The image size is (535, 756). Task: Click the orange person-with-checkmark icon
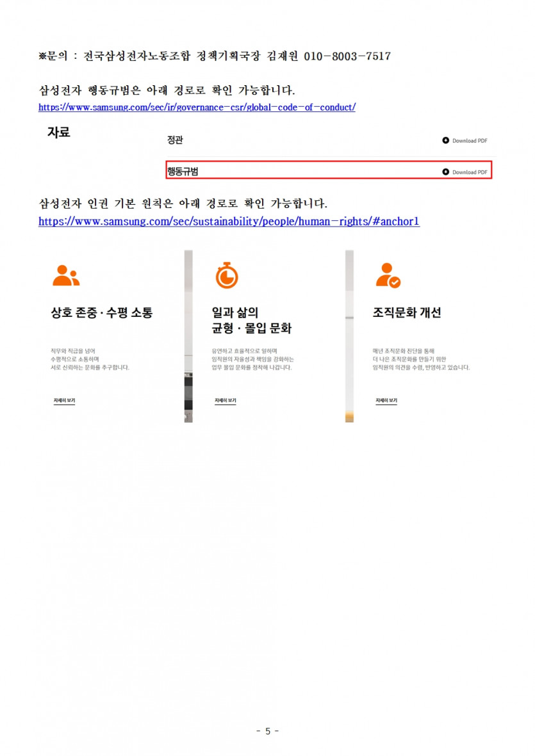[388, 275]
